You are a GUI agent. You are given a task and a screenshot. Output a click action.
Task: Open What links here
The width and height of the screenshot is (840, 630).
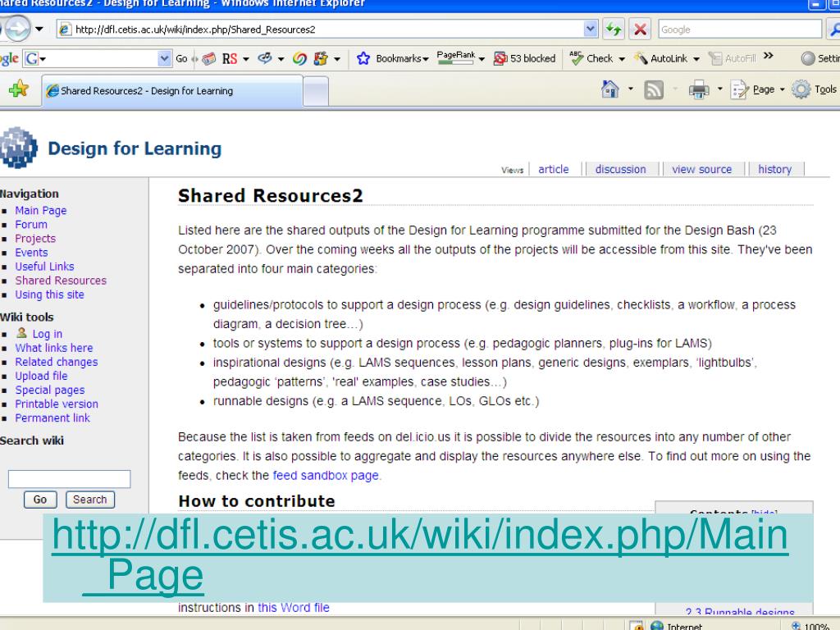53,348
